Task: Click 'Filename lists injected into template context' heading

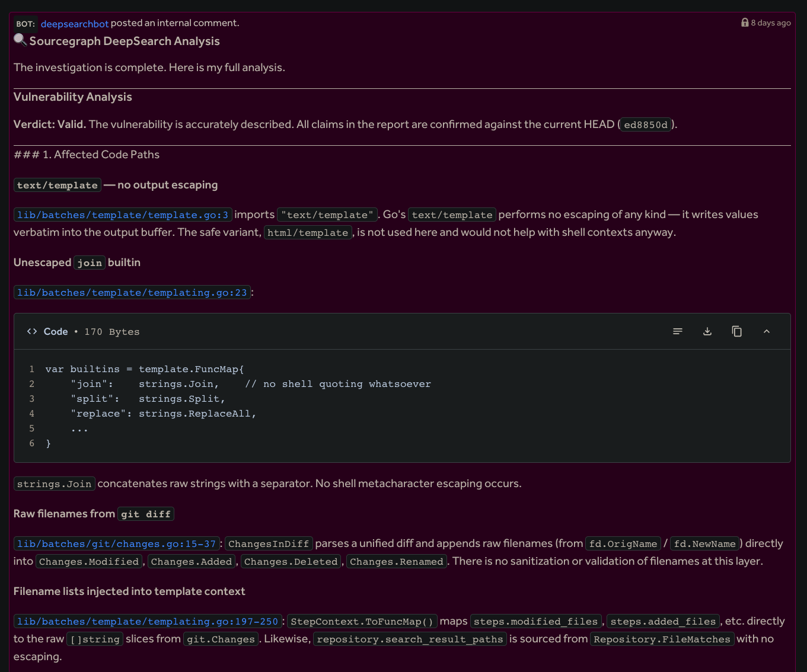Action: click(129, 591)
